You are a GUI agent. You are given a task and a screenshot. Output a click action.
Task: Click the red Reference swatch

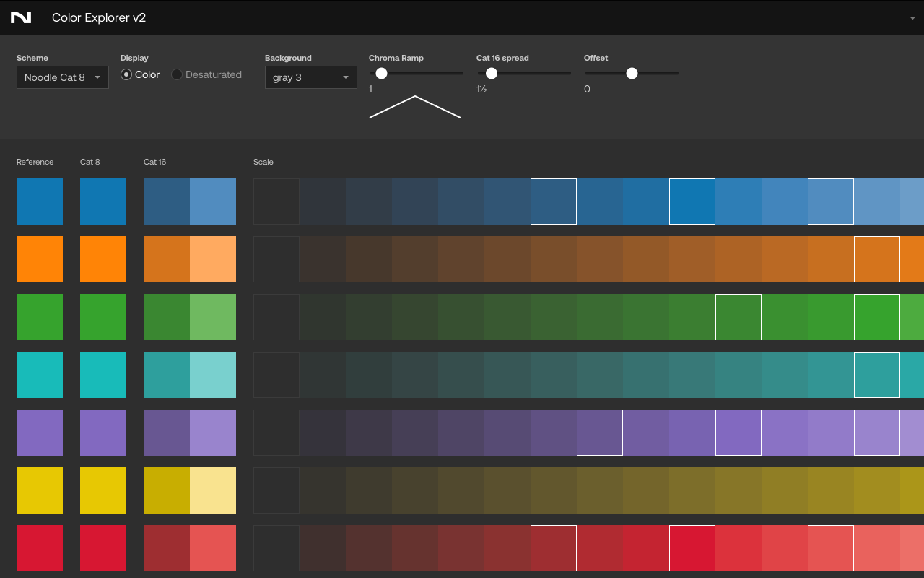click(x=40, y=548)
